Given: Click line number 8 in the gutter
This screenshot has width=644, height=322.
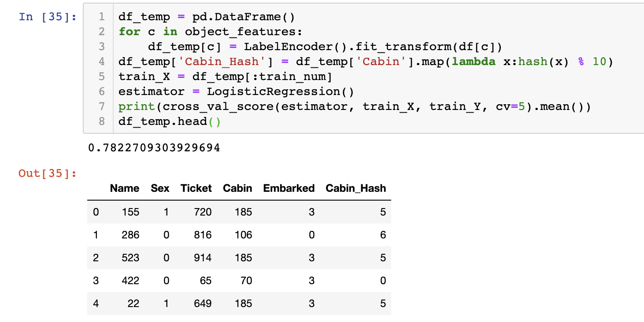Looking at the screenshot, I should [102, 121].
